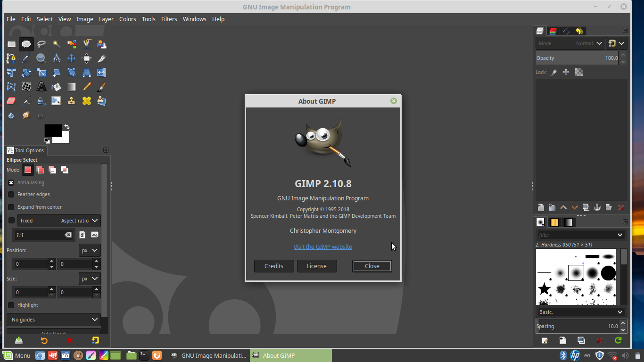Open the File menu
Screen dimensions: 644x362
pyautogui.click(x=11, y=19)
